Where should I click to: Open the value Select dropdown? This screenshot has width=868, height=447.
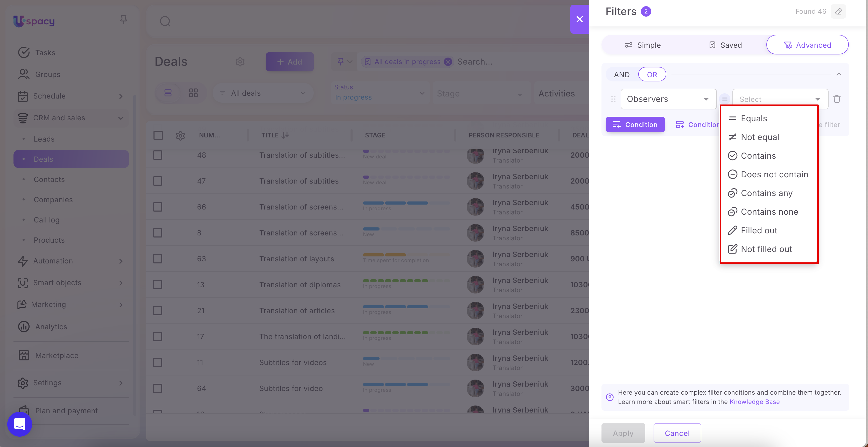tap(780, 99)
